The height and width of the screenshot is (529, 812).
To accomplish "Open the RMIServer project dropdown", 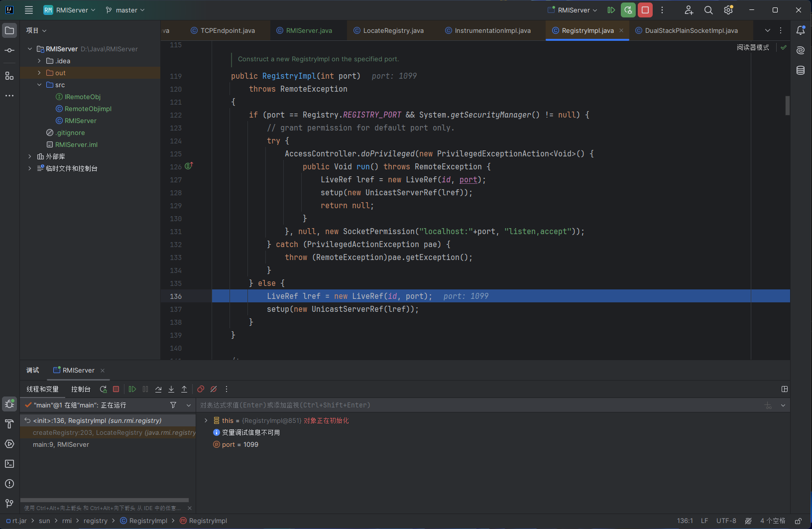I will (x=70, y=10).
